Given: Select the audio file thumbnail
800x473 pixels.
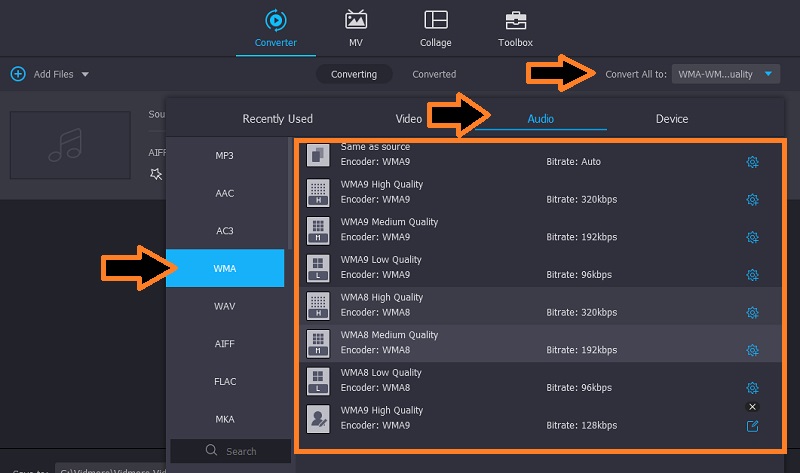Looking at the screenshot, I should click(70, 145).
